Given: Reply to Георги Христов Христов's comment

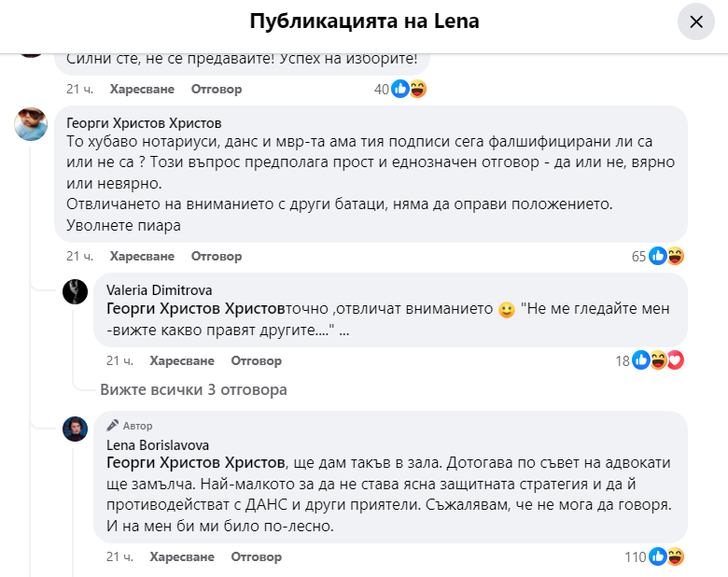Looking at the screenshot, I should click(217, 256).
